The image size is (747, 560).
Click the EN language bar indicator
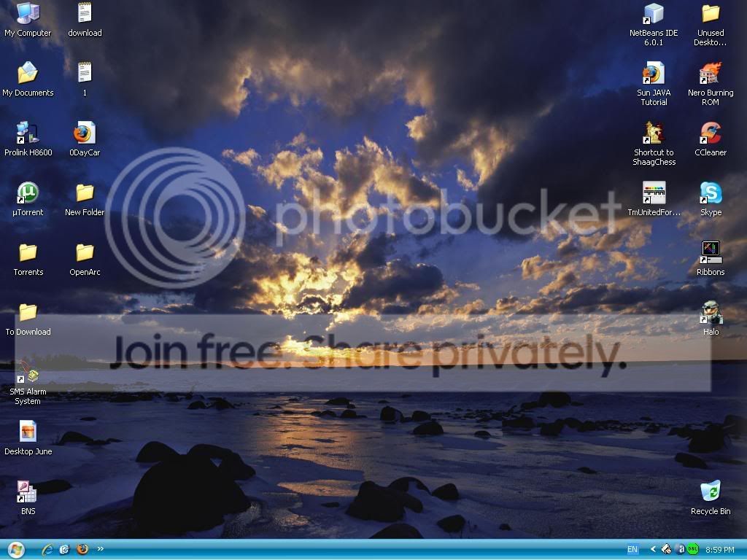pos(632,550)
